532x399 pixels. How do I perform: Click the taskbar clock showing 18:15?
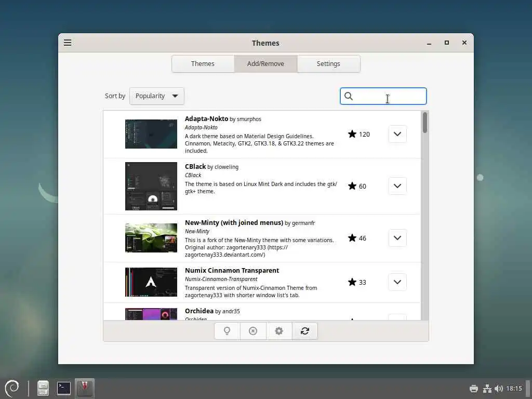point(514,389)
